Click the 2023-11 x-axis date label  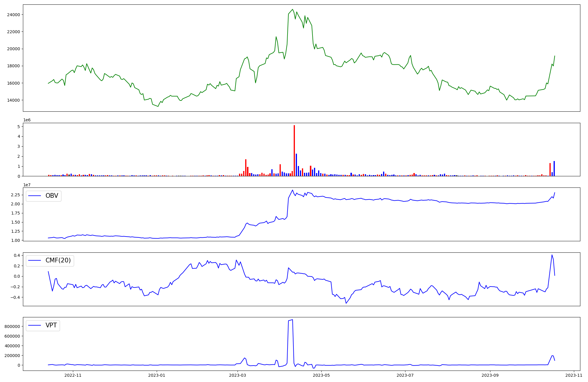point(574,375)
